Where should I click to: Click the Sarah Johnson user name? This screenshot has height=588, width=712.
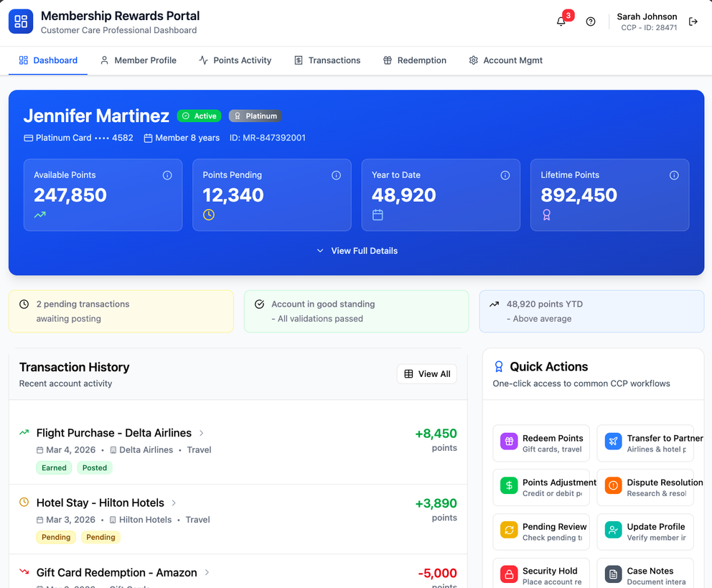[x=647, y=17]
